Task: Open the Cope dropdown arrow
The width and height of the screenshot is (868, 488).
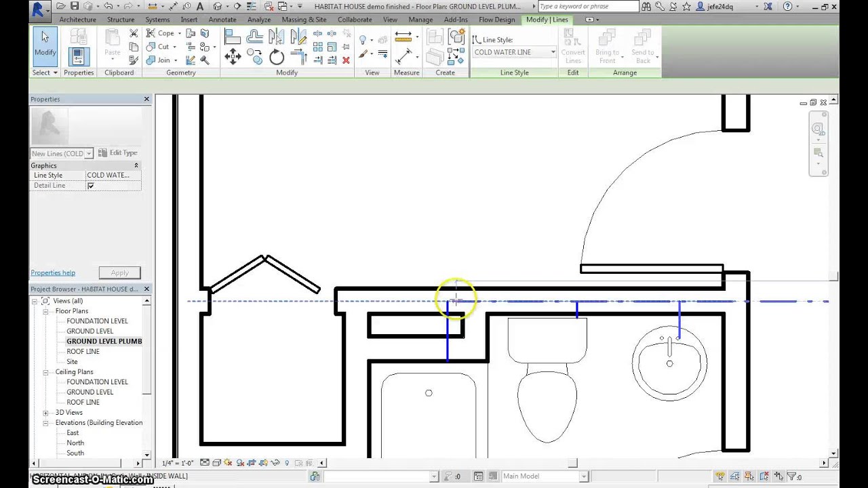Action: [x=179, y=33]
